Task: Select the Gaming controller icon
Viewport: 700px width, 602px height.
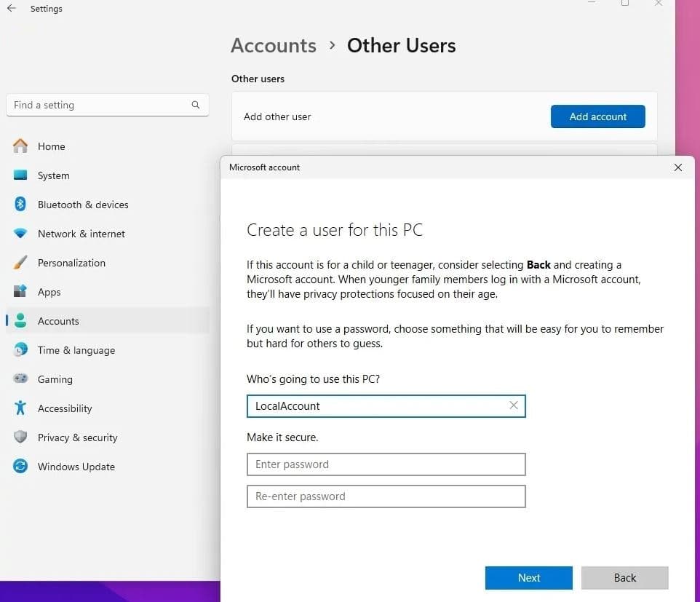Action: click(x=20, y=379)
